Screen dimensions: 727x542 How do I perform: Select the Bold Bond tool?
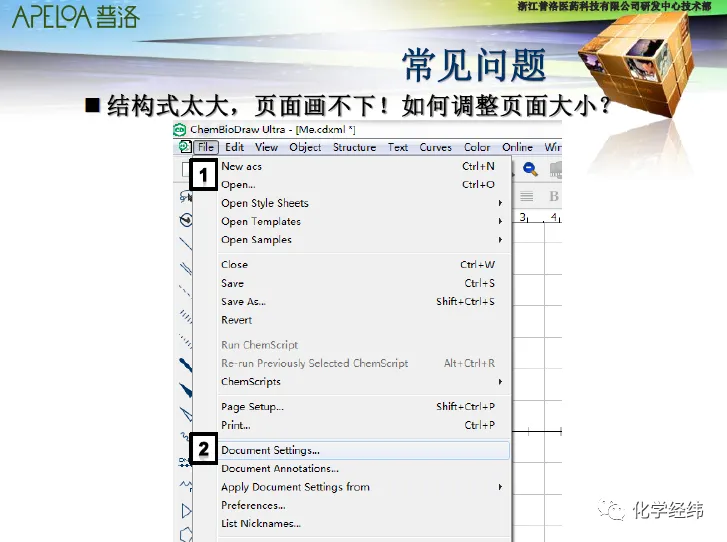[185, 365]
